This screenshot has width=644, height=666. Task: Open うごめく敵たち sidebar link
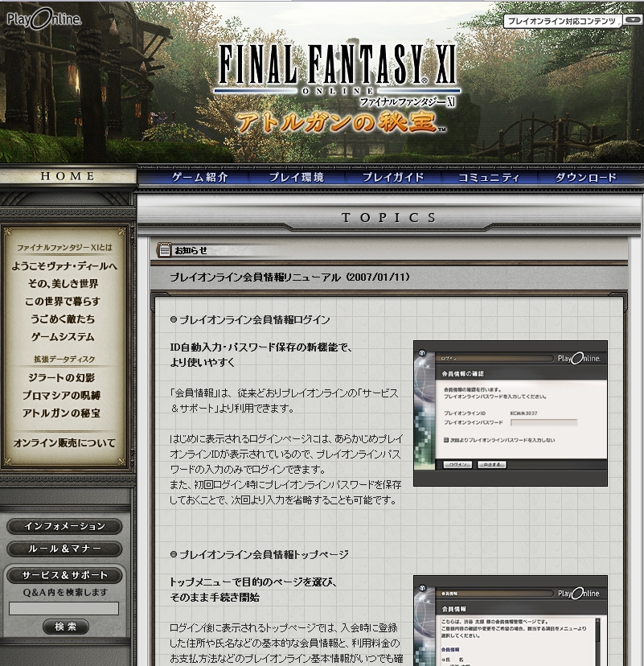tap(63, 319)
